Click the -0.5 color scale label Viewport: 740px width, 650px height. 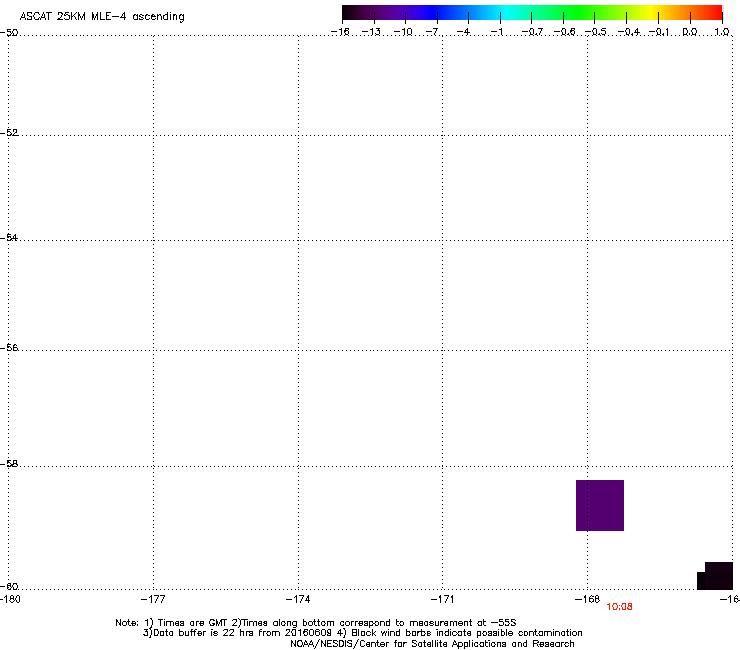coord(595,32)
